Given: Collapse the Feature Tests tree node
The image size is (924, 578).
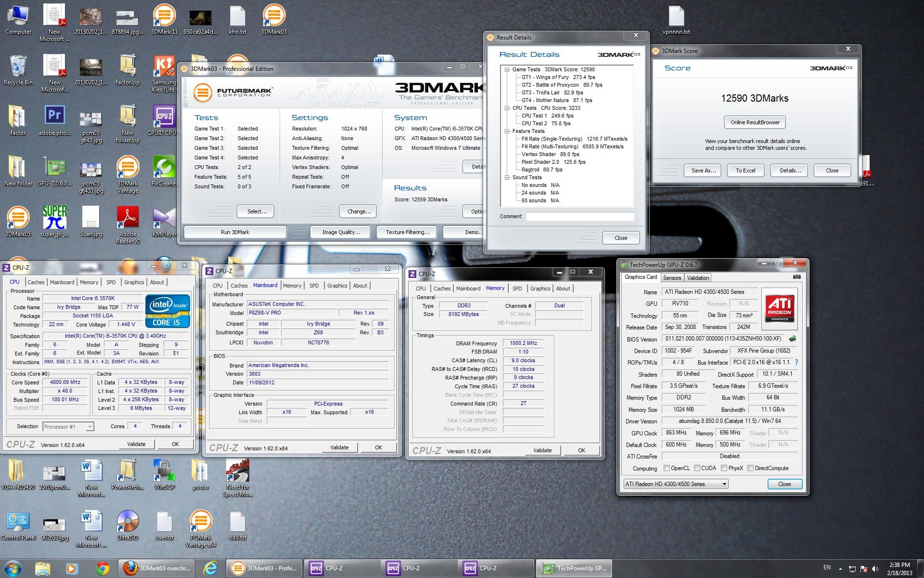Looking at the screenshot, I should [x=507, y=131].
